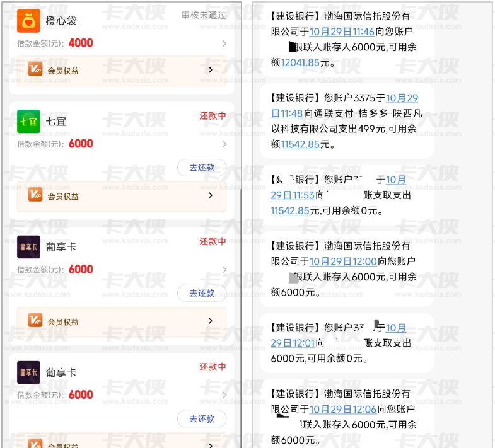Viewport: 495px width, 448px height.
Task: Open the SMS showing 可用余额12041.85元
Action: point(347,40)
